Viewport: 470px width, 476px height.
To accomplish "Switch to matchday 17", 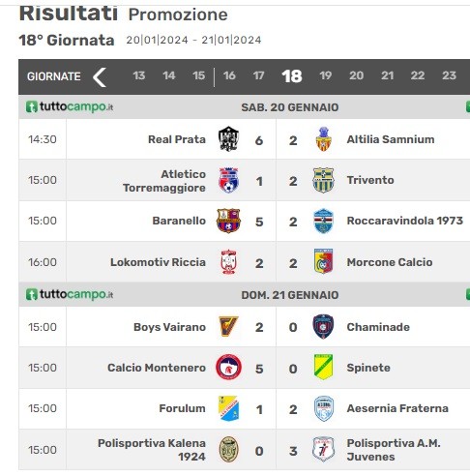I will (258, 75).
